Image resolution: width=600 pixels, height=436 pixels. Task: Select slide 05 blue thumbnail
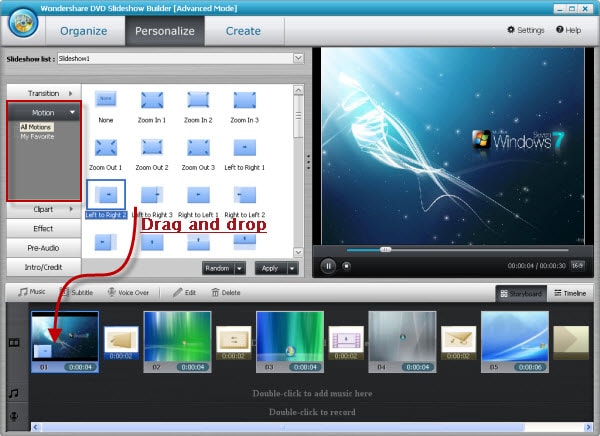point(515,341)
